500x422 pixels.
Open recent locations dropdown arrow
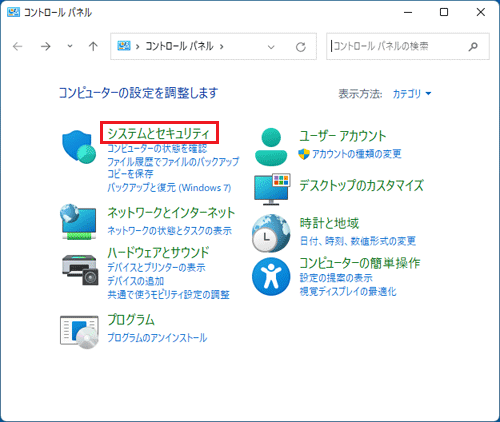(x=70, y=46)
